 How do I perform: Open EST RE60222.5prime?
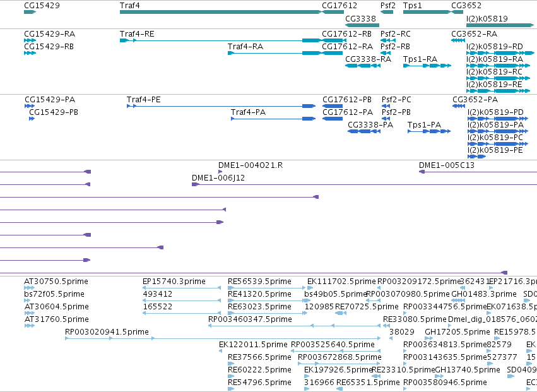click(x=231, y=377)
